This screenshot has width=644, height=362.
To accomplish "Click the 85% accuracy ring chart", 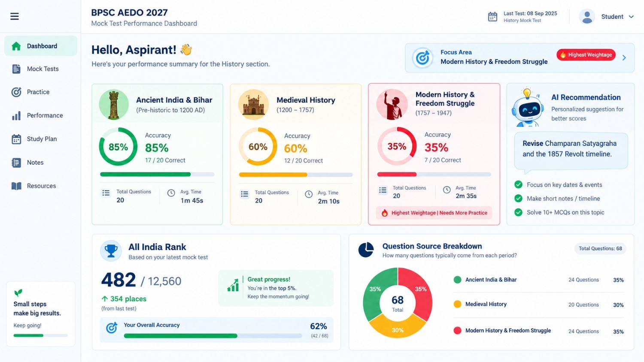I will pos(118,147).
